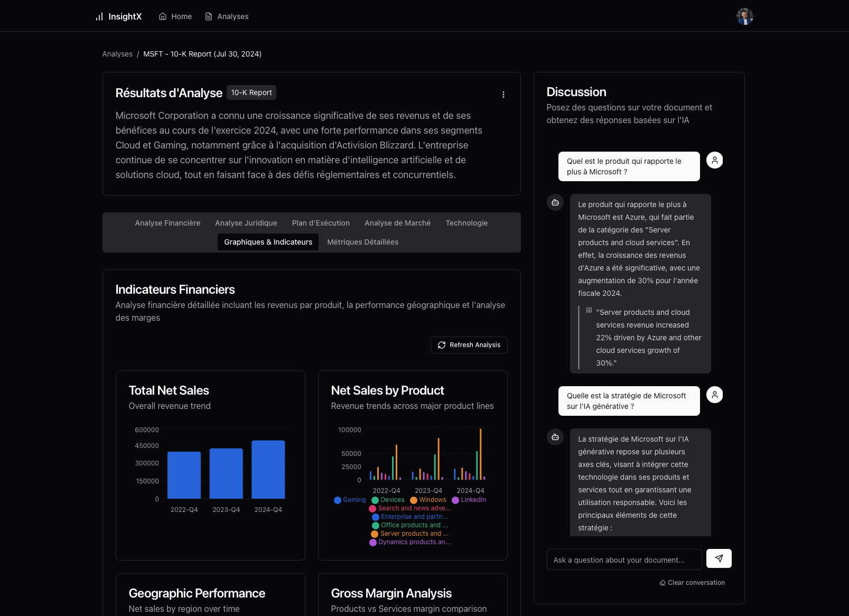The height and width of the screenshot is (616, 849).
Task: Click Clear conversation
Action: click(692, 583)
